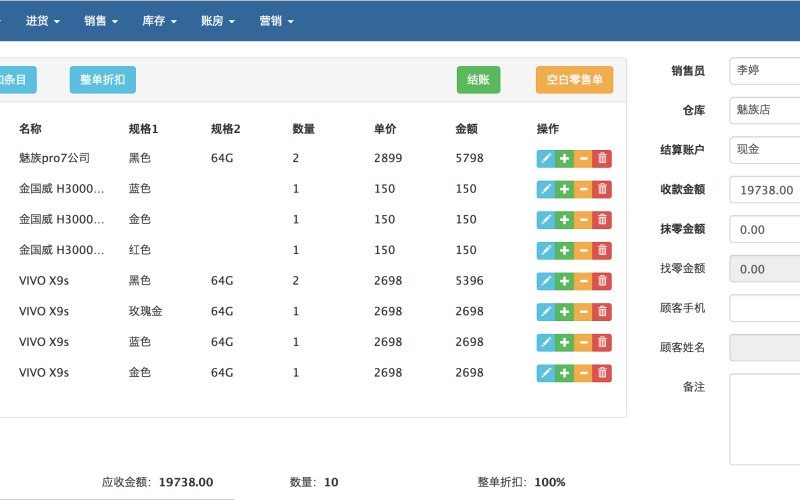Focus the 顾客手机 input field

click(x=765, y=308)
